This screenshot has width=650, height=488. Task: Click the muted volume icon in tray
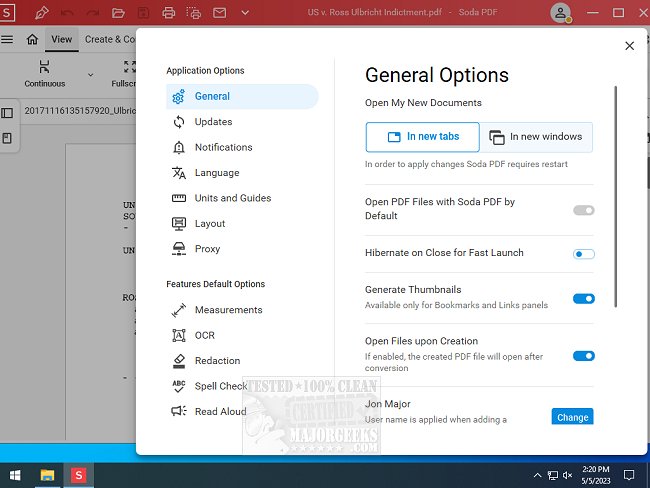568,475
